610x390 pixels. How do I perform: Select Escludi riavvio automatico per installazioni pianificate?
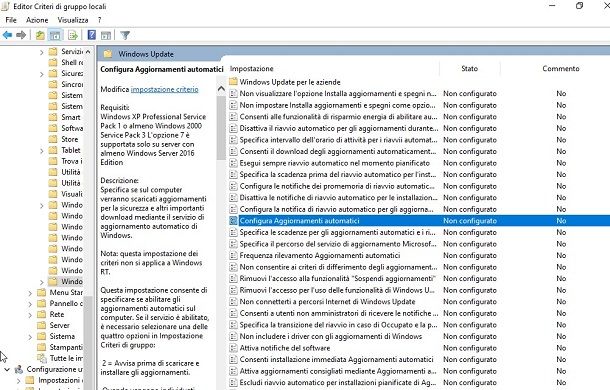(338, 383)
